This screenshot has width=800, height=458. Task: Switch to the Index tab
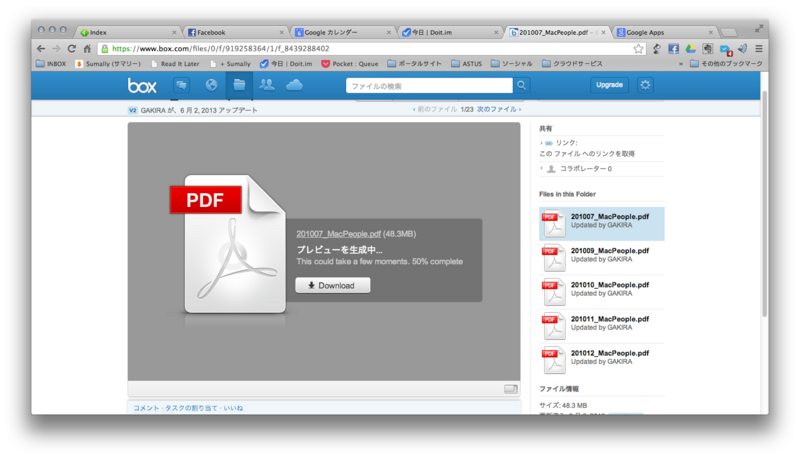pos(128,32)
